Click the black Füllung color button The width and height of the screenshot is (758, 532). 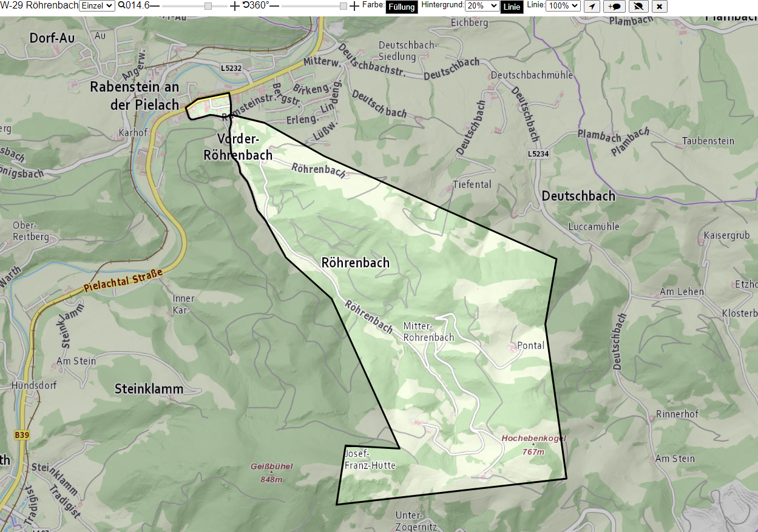(402, 7)
